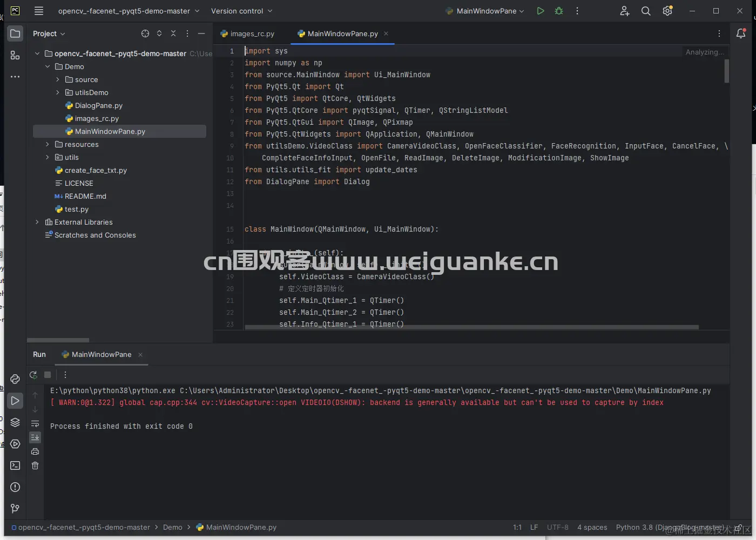Select the MainWindowPane.py editor tab

[342, 33]
